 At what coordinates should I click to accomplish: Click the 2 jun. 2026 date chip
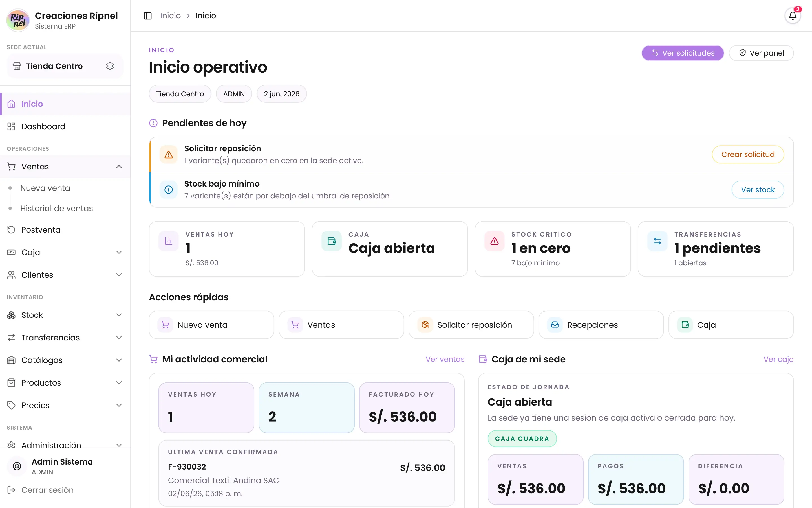pyautogui.click(x=281, y=94)
